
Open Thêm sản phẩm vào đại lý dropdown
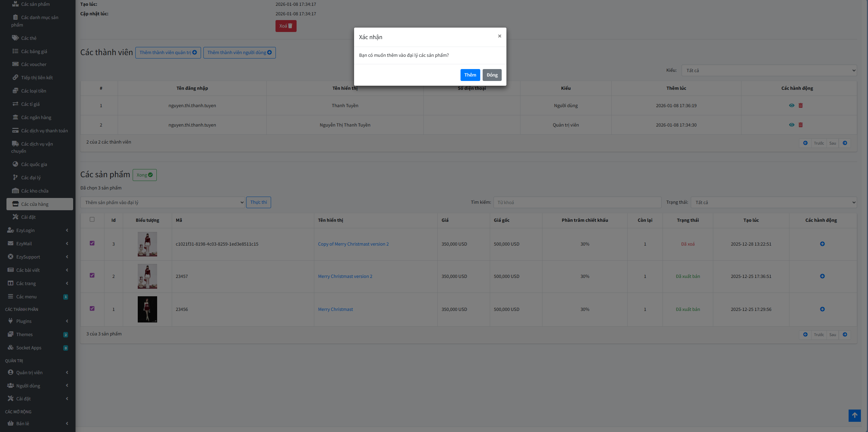point(163,202)
